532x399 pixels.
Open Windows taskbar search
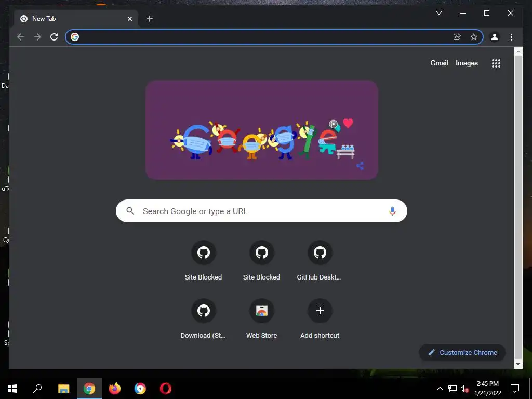point(37,389)
